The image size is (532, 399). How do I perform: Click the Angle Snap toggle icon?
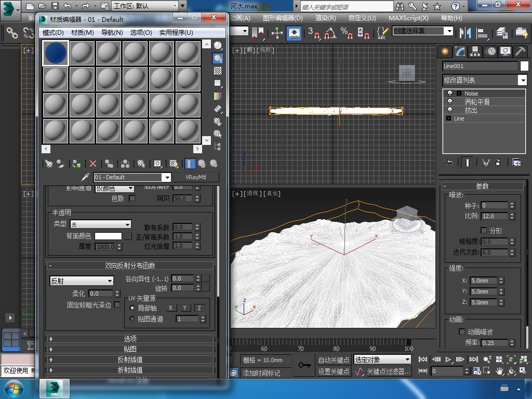[329, 33]
